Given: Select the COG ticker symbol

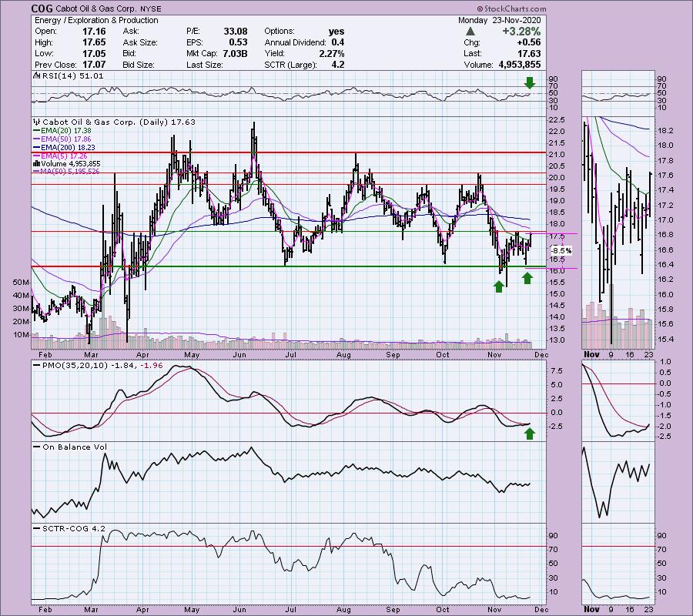Looking at the screenshot, I should 42,8.
